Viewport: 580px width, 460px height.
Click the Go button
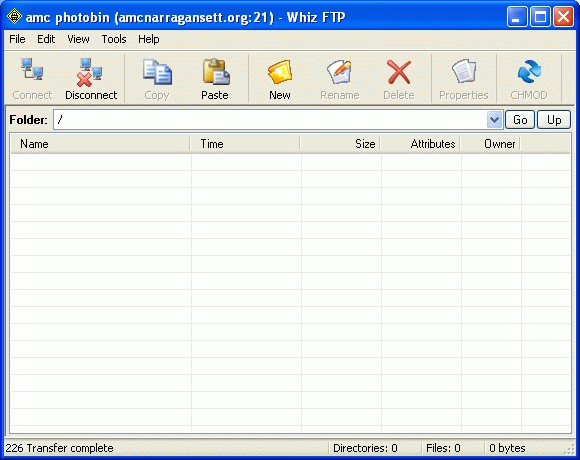(x=520, y=120)
